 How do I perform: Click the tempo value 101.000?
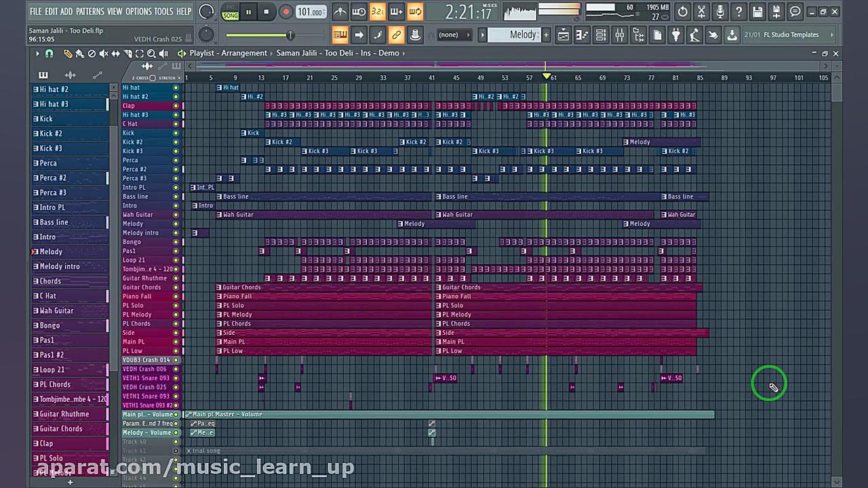(310, 12)
